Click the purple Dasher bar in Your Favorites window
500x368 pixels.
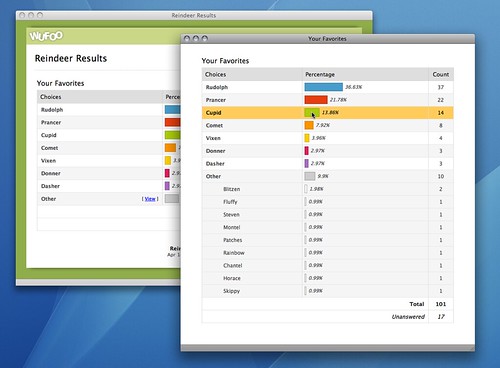pos(306,163)
